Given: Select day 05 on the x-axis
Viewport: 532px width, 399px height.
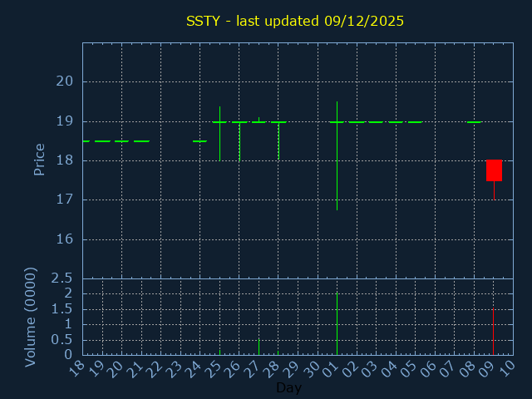Looking at the screenshot, I should (x=409, y=367).
